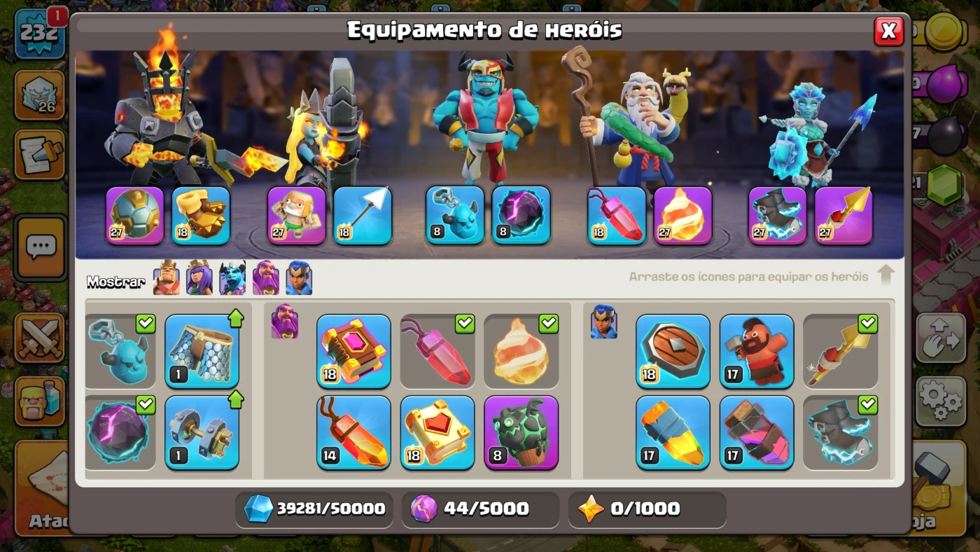Image resolution: width=980 pixels, height=552 pixels.
Task: Filter equipment by Barbarian King
Action: pyautogui.click(x=167, y=278)
